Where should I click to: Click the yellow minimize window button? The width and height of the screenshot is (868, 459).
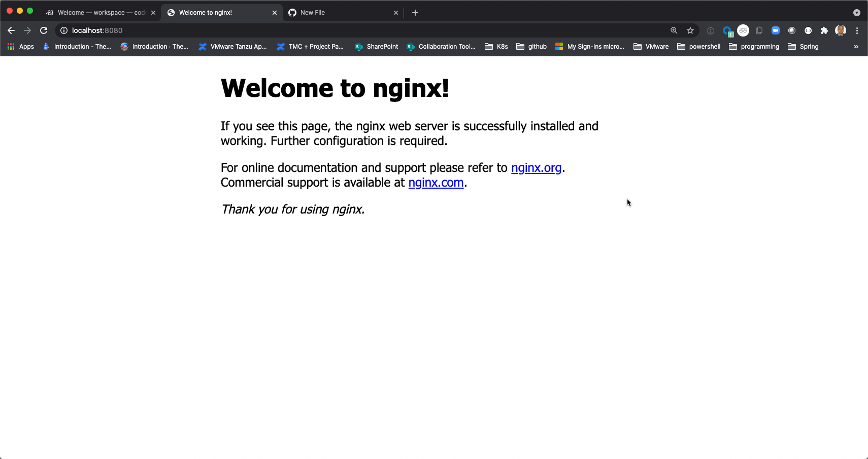pos(20,11)
